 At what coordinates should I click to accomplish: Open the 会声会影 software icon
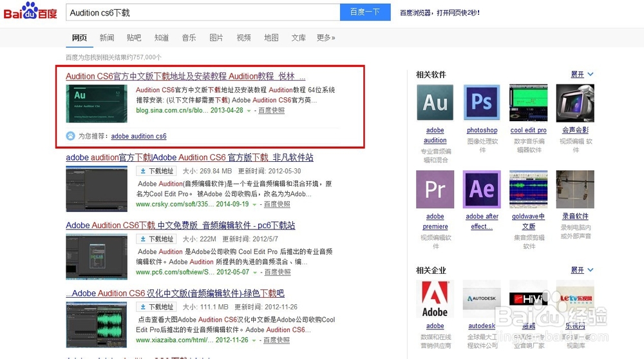tap(575, 103)
